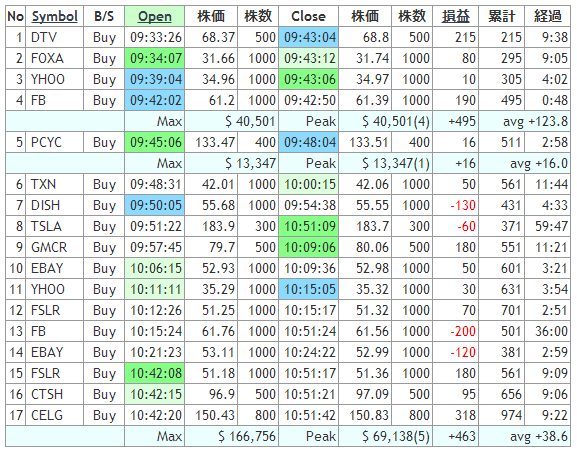This screenshot has height=452, width=577.
Task: Click open time 10:42:08 in row 15
Action: coord(155,373)
